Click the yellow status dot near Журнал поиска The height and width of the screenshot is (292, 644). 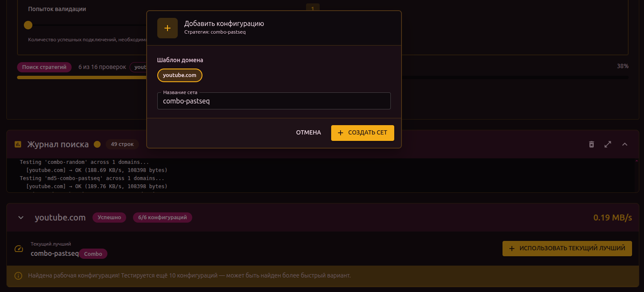tap(97, 144)
